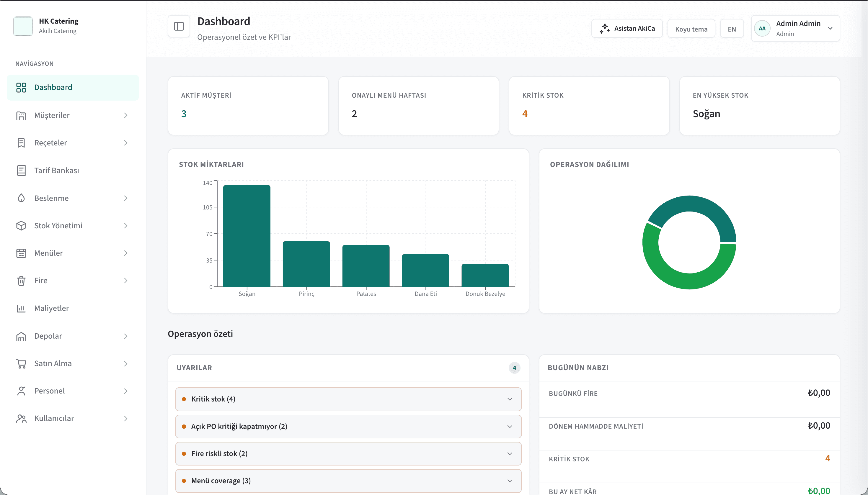Viewport: 868px width, 495px height.
Task: Open the Müşteriler navigation item
Action: tap(73, 116)
